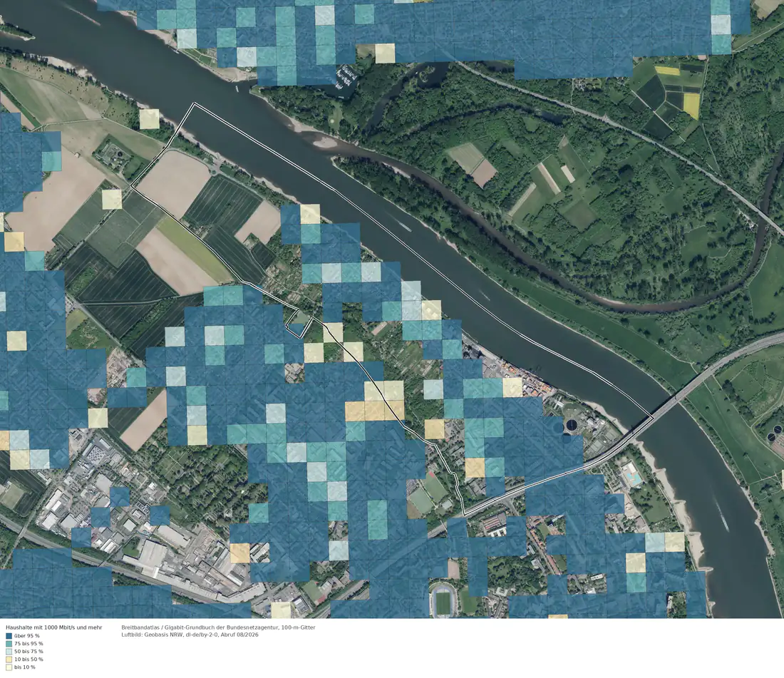The height and width of the screenshot is (678, 784).
Task: Click the teal '75 bis 95 %' legend swatch
Action: [x=9, y=644]
